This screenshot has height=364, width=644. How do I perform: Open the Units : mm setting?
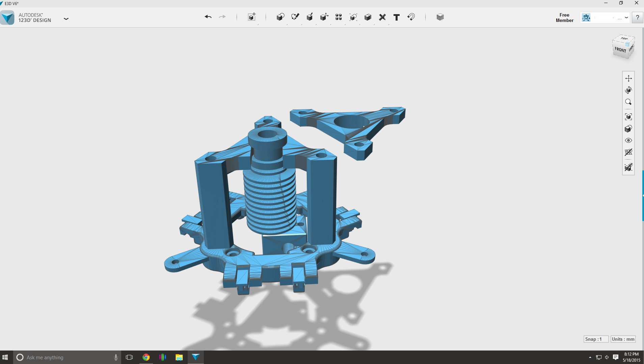point(623,339)
